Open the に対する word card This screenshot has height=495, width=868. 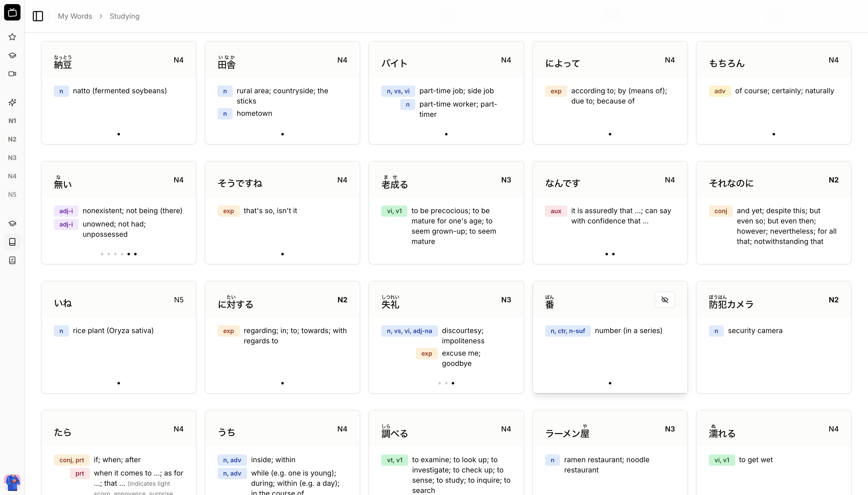click(x=282, y=337)
